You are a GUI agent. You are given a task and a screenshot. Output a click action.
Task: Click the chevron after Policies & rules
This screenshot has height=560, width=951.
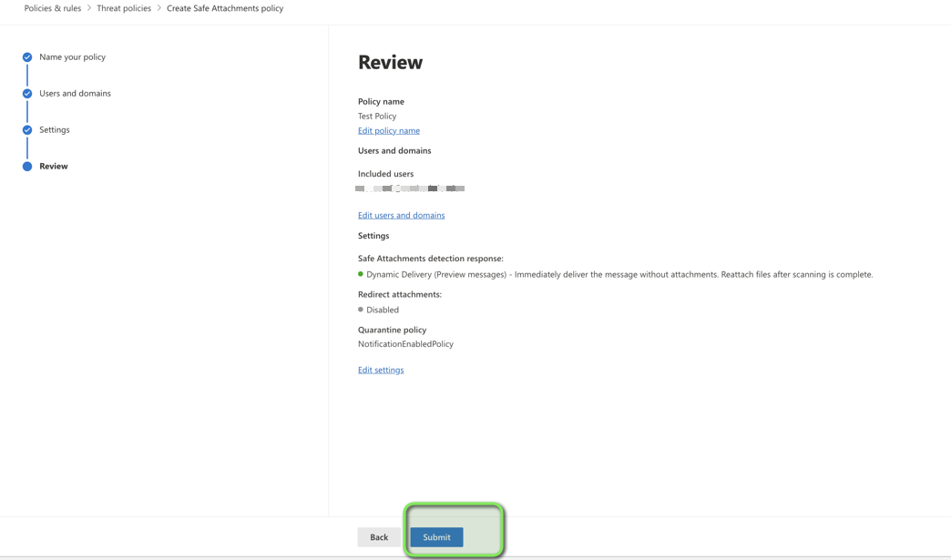coord(89,8)
